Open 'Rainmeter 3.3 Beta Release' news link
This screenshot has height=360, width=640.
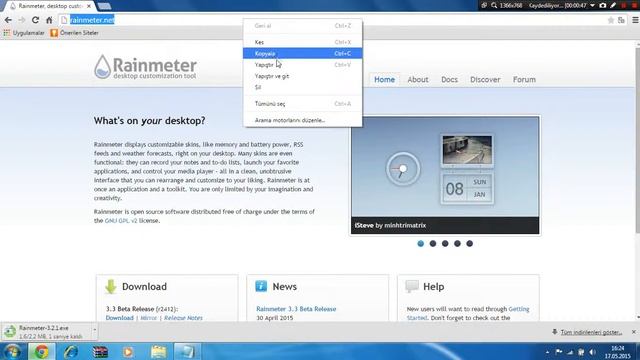296,309
